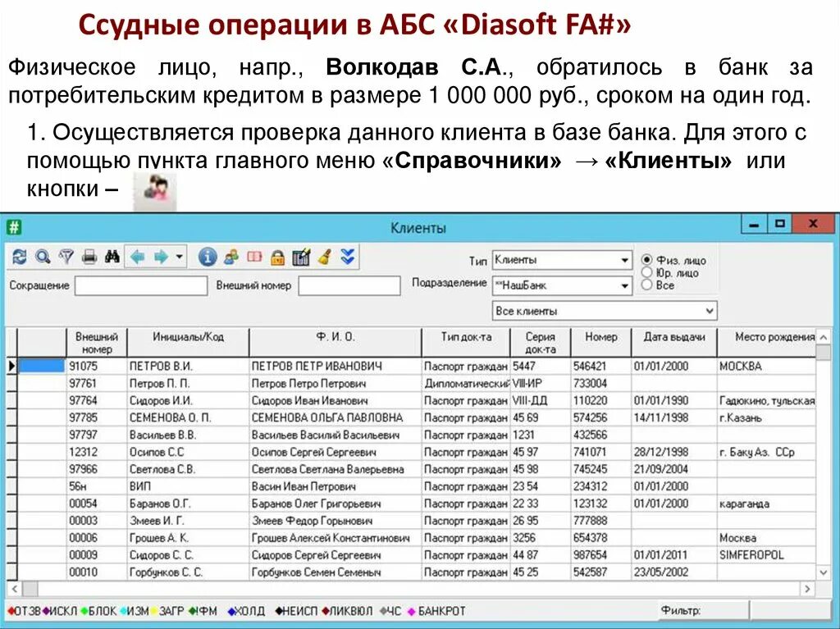Click the horizontal scrollbar right arrow
Viewport: 840px width, 629px height.
click(807, 589)
